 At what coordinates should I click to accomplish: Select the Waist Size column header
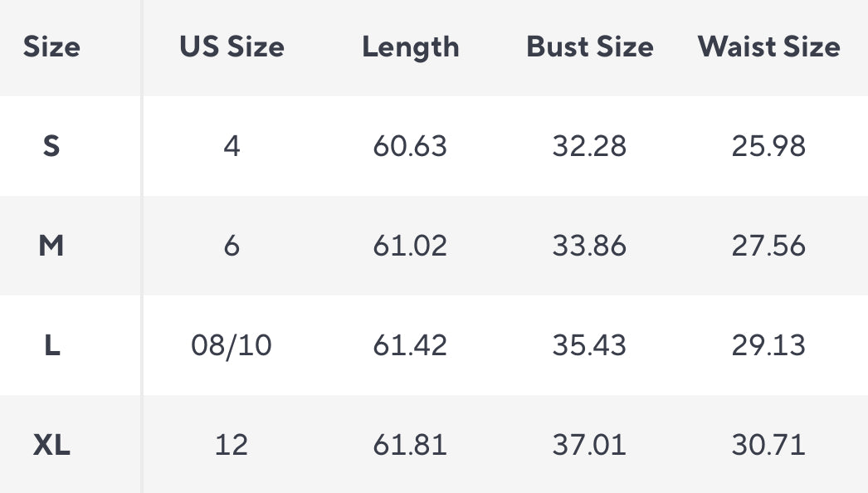(x=768, y=47)
